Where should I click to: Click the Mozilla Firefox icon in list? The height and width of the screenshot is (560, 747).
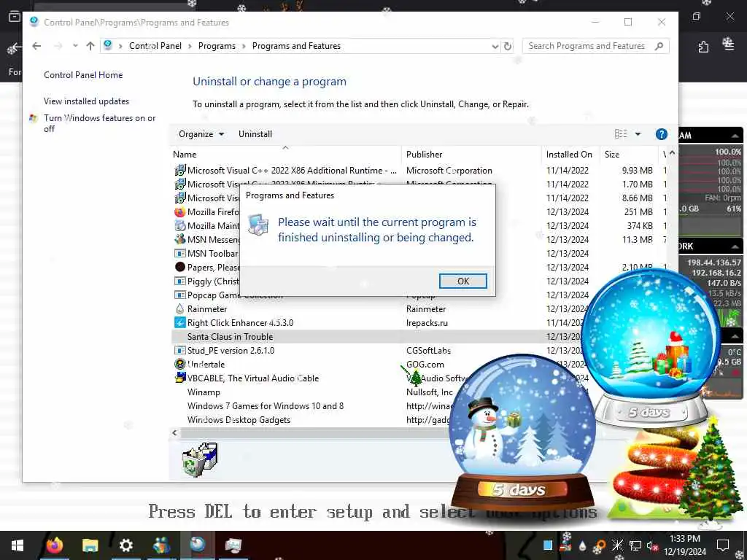click(x=179, y=212)
